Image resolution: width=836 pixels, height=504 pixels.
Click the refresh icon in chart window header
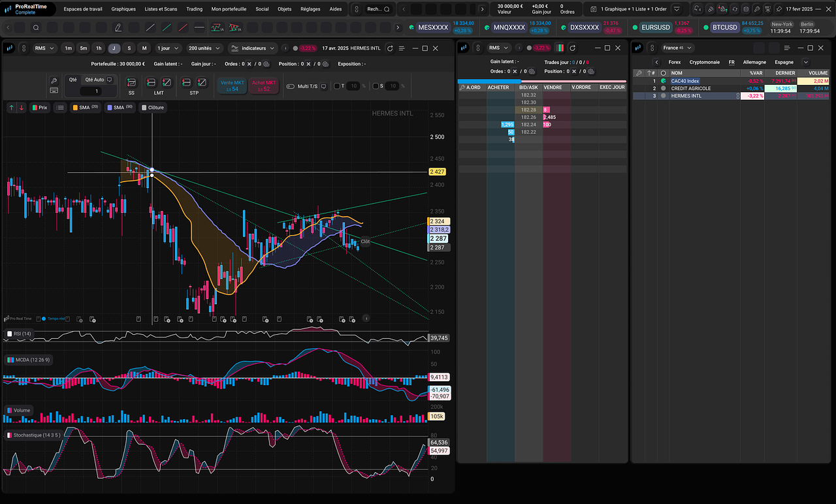pos(390,48)
